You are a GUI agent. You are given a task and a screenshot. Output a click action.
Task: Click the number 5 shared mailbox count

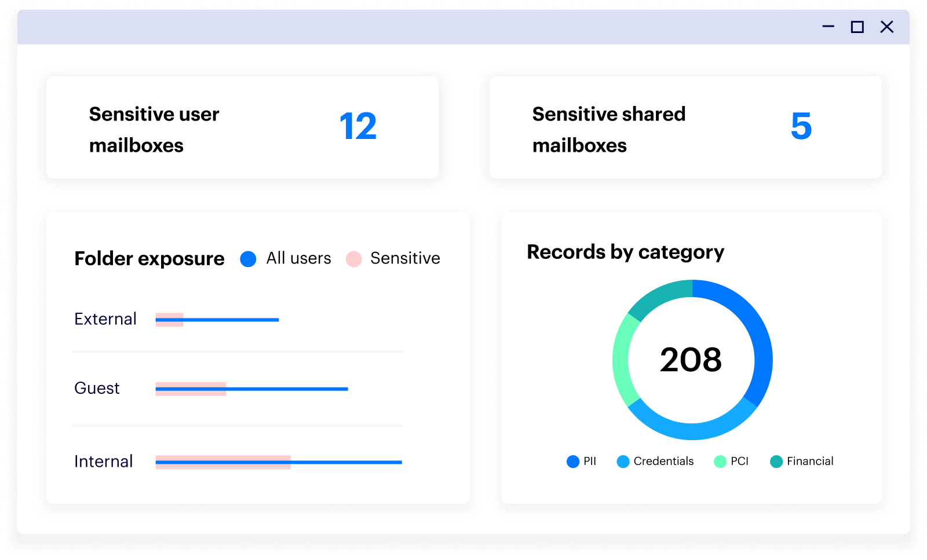coord(801,127)
